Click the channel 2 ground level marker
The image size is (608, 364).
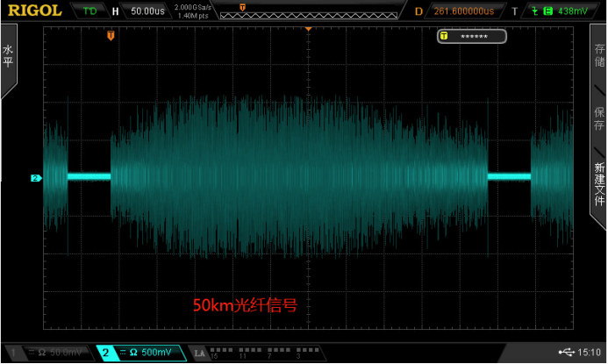coord(36,178)
